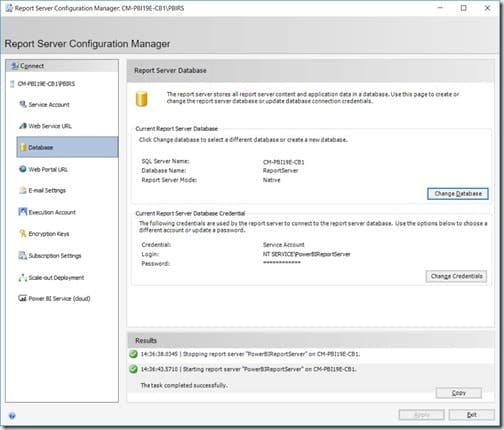The width and height of the screenshot is (504, 430).
Task: Click the masked Password value
Action: coord(282,263)
